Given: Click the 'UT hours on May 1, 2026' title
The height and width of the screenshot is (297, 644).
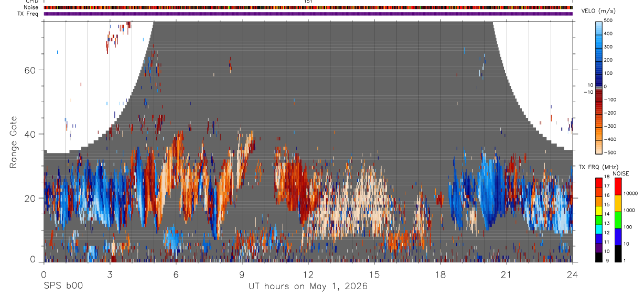Looking at the screenshot, I should pos(308,287).
